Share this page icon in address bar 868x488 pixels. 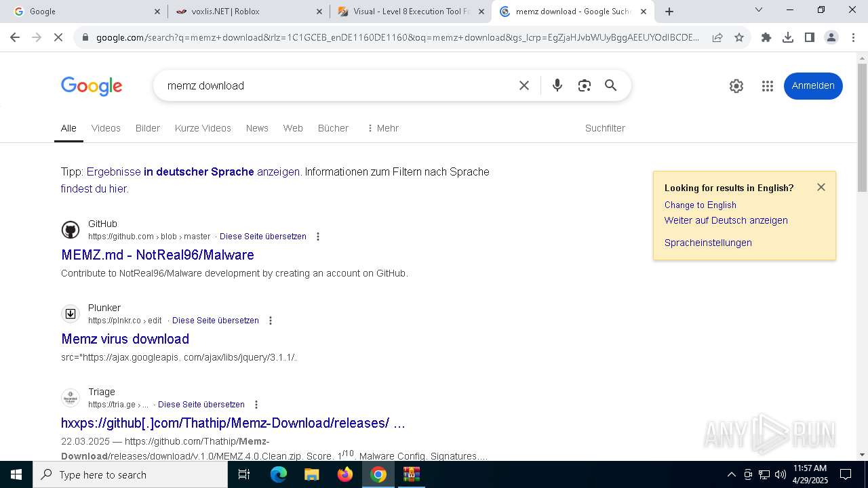point(717,38)
